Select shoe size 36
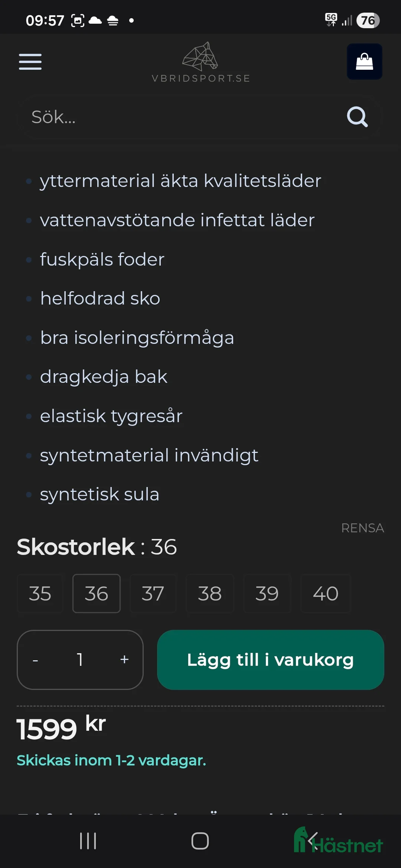401x868 pixels. [x=97, y=594]
